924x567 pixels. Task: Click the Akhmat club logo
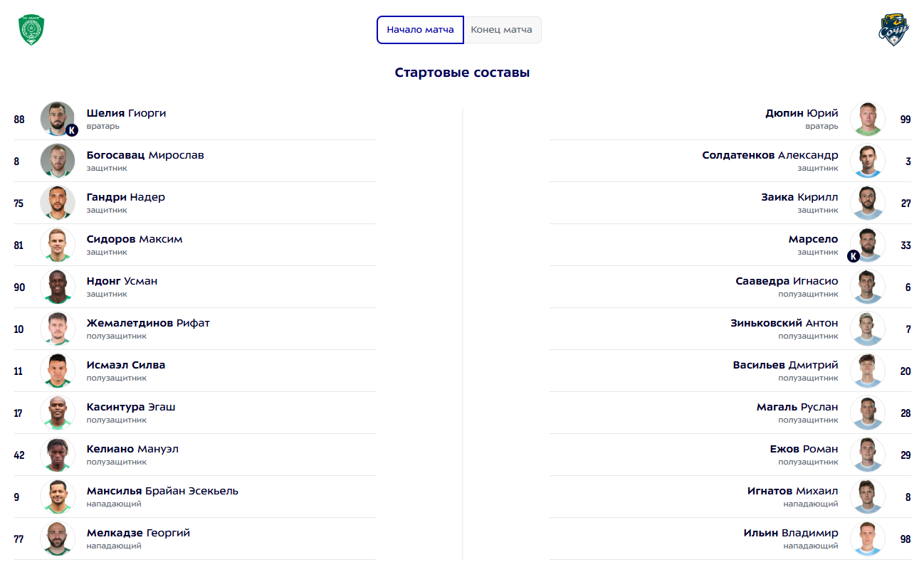(31, 31)
